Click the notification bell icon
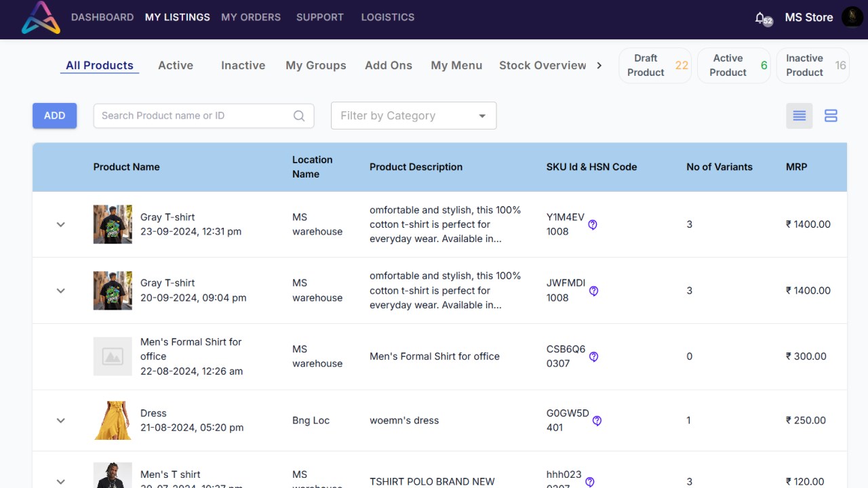The height and width of the screenshot is (488, 868). 762,18
